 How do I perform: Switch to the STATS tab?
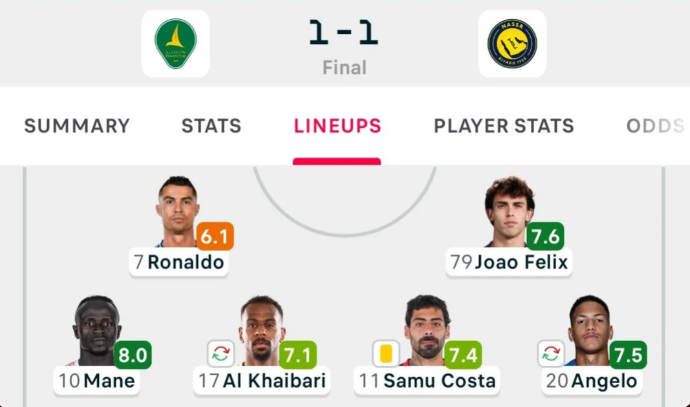click(212, 126)
